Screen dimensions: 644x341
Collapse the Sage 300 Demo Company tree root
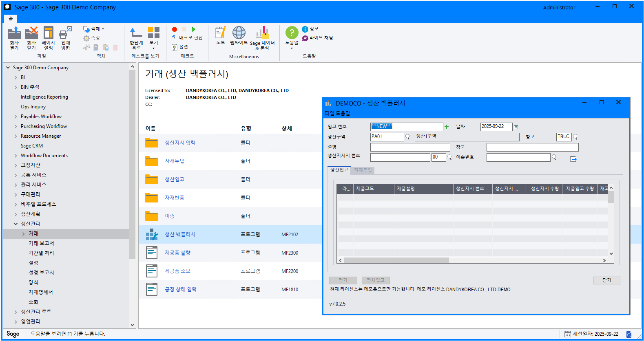point(8,68)
